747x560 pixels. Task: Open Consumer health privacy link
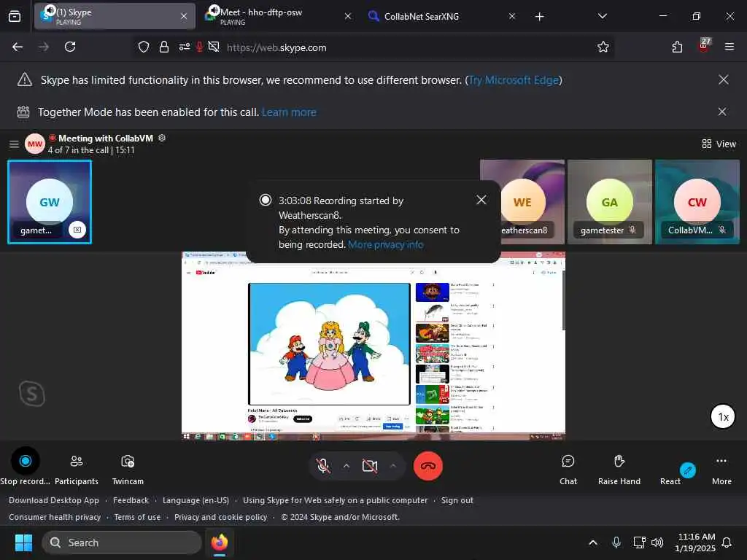point(55,517)
